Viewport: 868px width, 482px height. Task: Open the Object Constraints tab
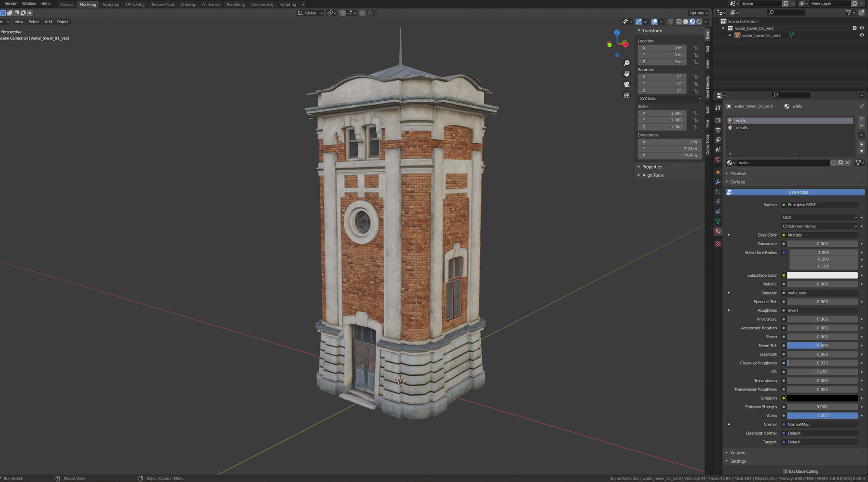[x=718, y=212]
